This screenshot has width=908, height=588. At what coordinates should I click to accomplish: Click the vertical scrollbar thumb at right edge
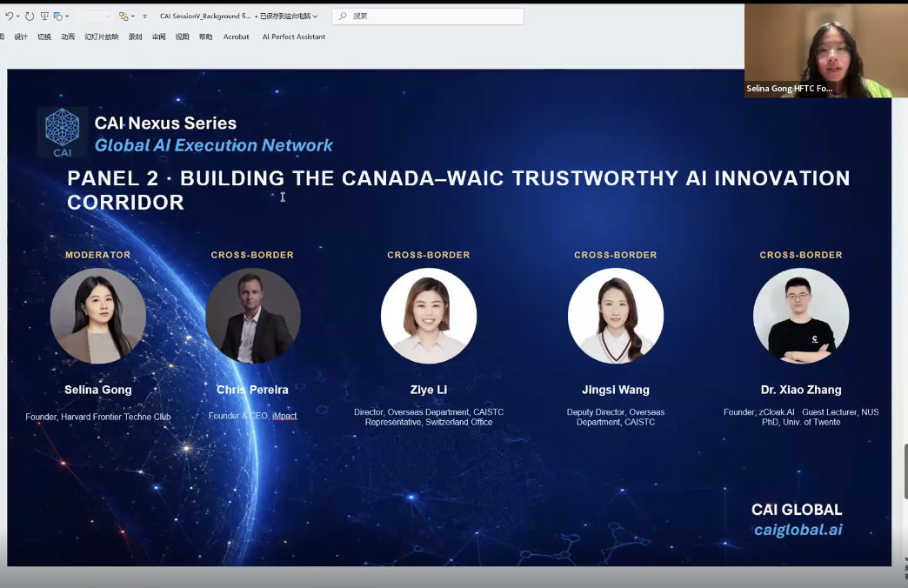click(905, 471)
